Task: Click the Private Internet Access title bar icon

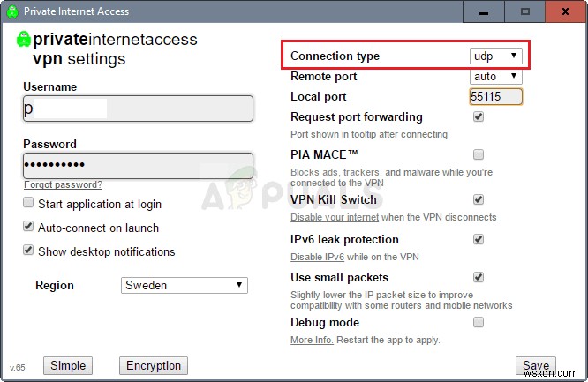Action: [x=12, y=11]
